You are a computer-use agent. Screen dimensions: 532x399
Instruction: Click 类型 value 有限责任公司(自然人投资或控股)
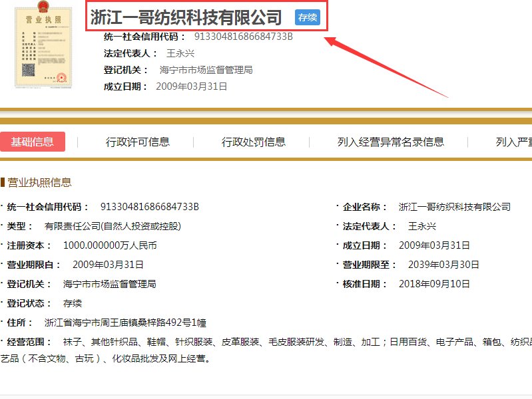(113, 226)
